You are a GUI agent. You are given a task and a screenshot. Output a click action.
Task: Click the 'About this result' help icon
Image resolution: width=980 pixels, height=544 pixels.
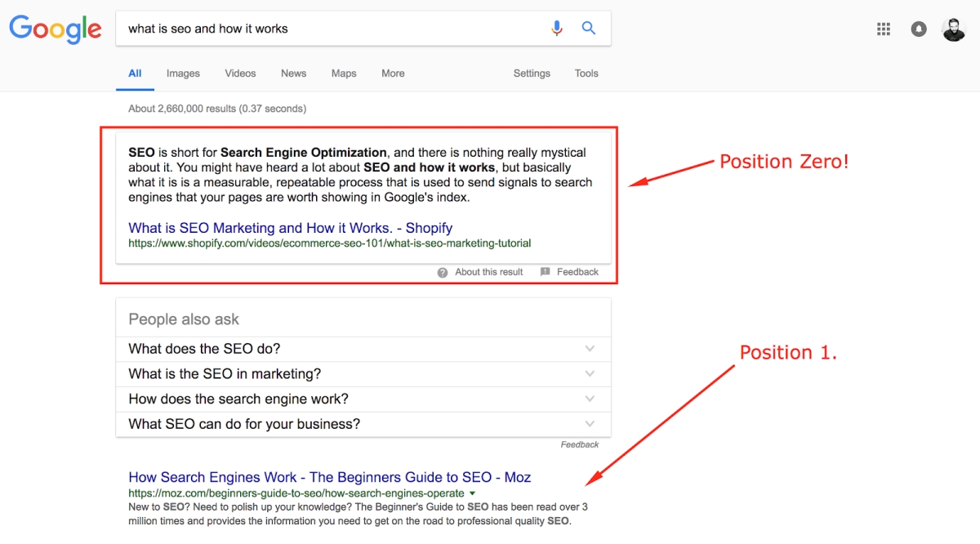coord(443,273)
